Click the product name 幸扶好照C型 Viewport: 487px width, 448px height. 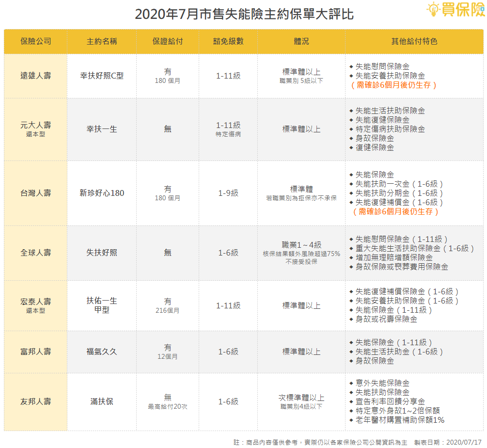tap(102, 76)
